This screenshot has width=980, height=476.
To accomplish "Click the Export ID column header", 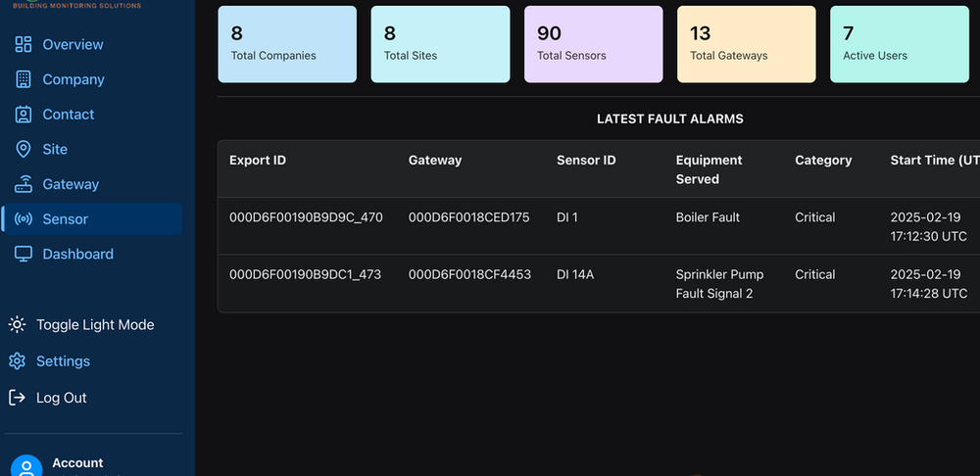I will (x=258, y=161).
